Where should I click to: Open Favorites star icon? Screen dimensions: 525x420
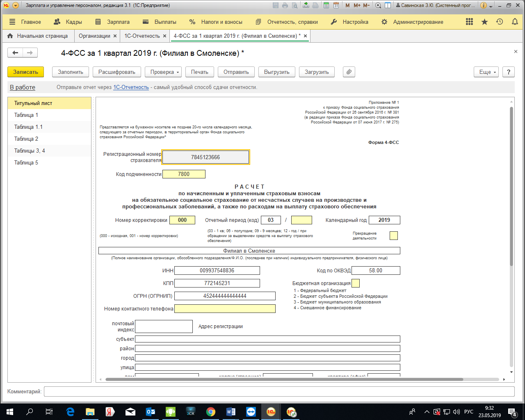tap(485, 22)
